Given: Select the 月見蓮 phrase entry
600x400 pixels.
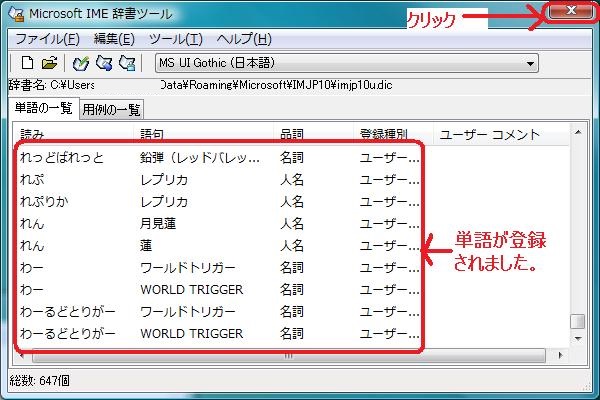Looking at the screenshot, I should point(158,224).
